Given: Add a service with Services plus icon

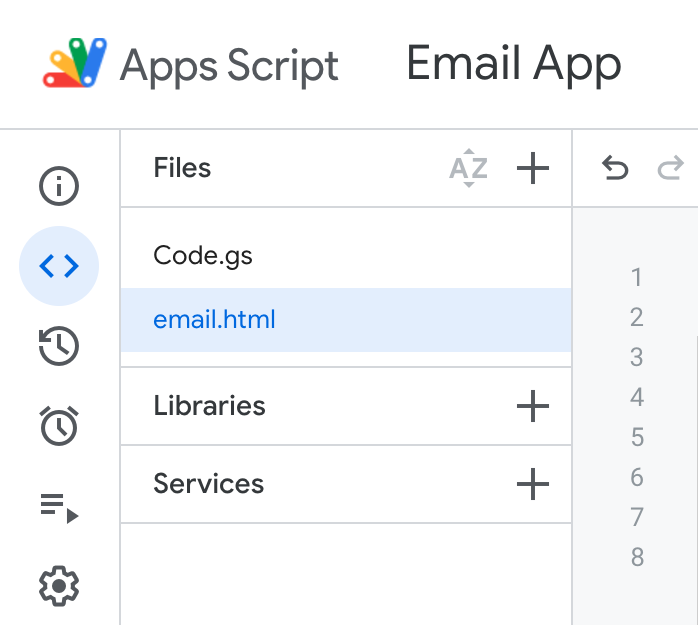Looking at the screenshot, I should point(532,484).
